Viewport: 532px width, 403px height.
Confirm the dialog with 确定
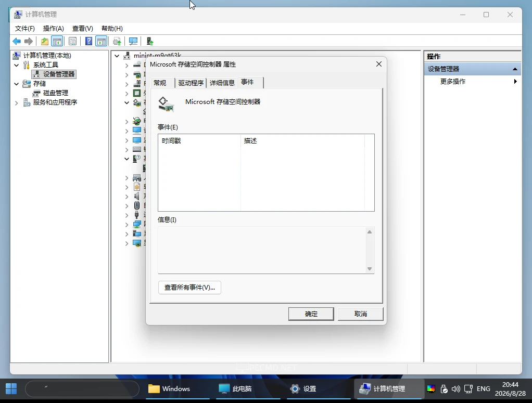(311, 314)
